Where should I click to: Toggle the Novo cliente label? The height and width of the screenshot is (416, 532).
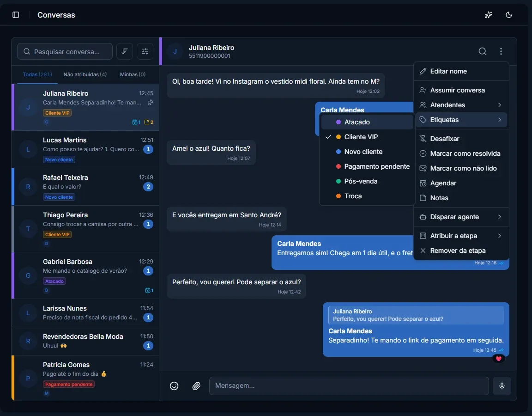click(x=367, y=152)
